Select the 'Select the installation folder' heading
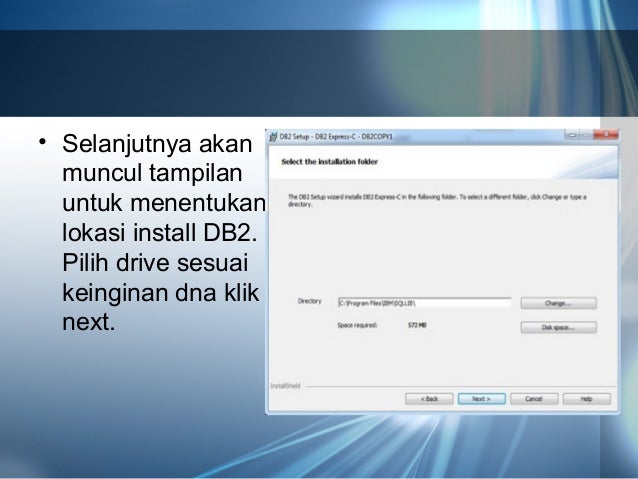The width and height of the screenshot is (638, 479). coord(330,162)
